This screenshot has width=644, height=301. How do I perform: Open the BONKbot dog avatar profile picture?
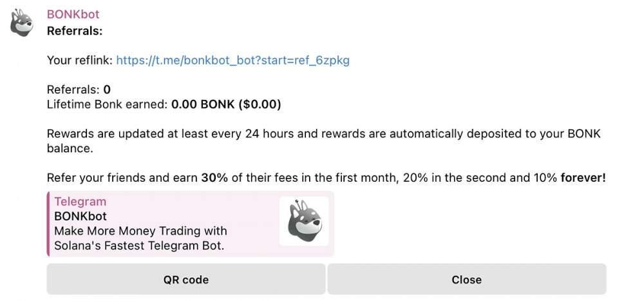coord(22,23)
